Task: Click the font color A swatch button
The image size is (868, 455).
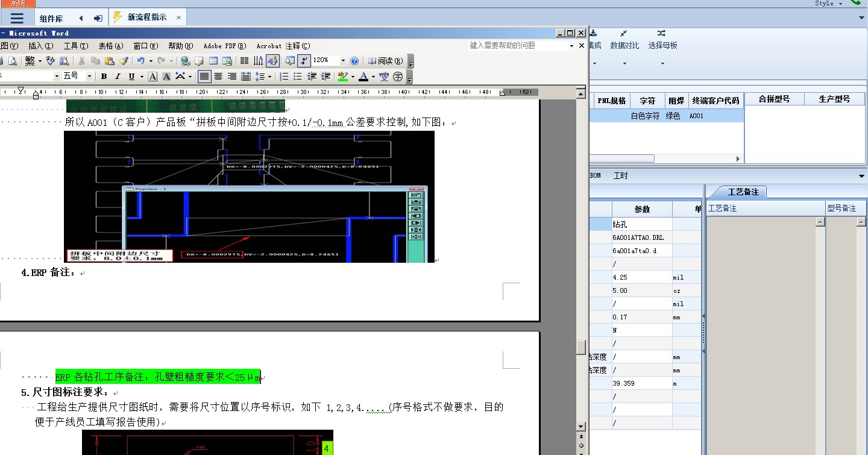Action: click(363, 77)
